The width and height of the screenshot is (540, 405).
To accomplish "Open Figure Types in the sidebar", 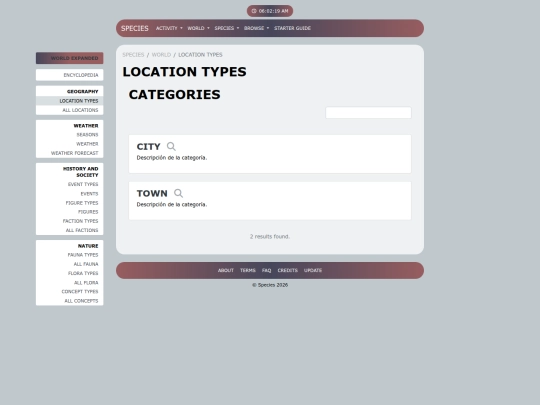I will click(82, 203).
